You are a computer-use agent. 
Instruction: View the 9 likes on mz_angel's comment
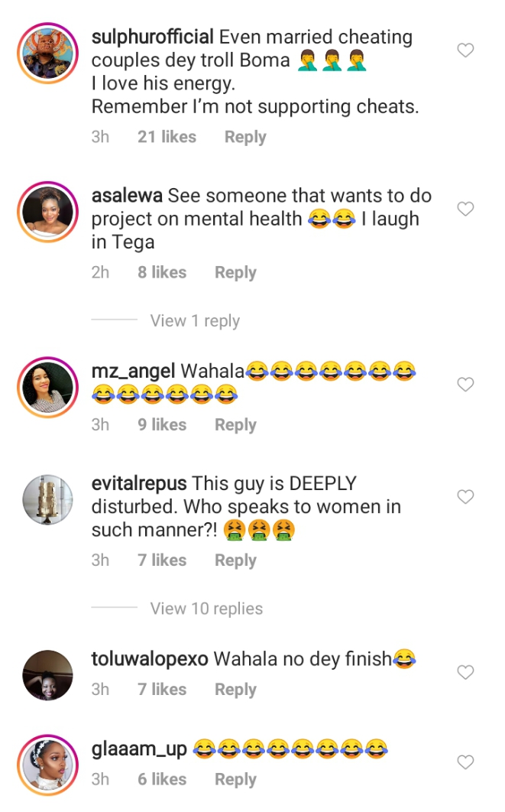click(162, 425)
